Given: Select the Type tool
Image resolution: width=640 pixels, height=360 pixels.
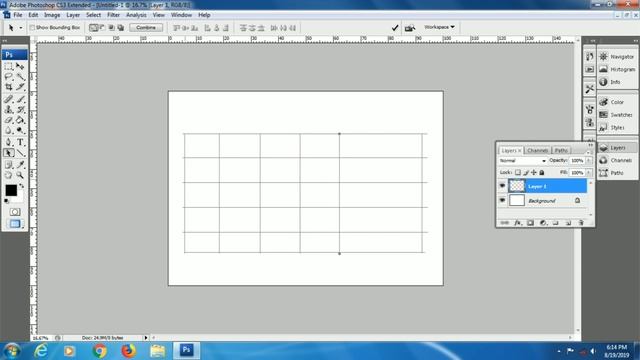Looking at the screenshot, I should click(x=20, y=142).
